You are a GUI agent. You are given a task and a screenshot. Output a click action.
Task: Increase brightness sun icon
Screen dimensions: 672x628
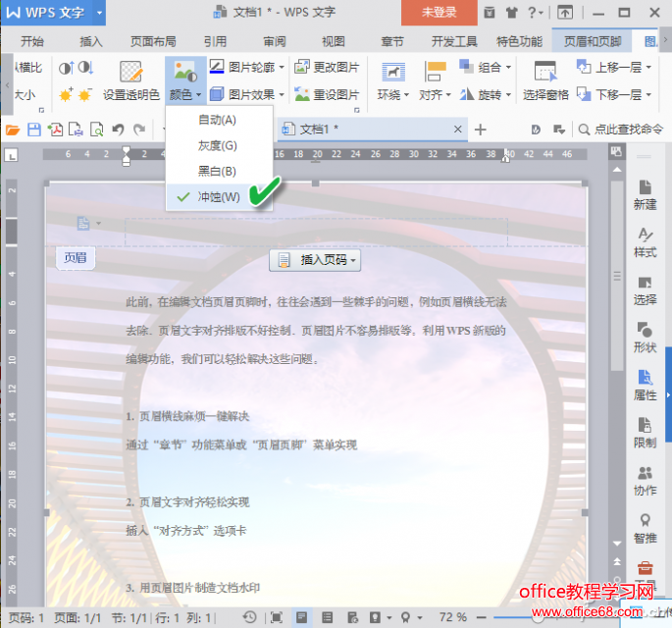coord(66,95)
